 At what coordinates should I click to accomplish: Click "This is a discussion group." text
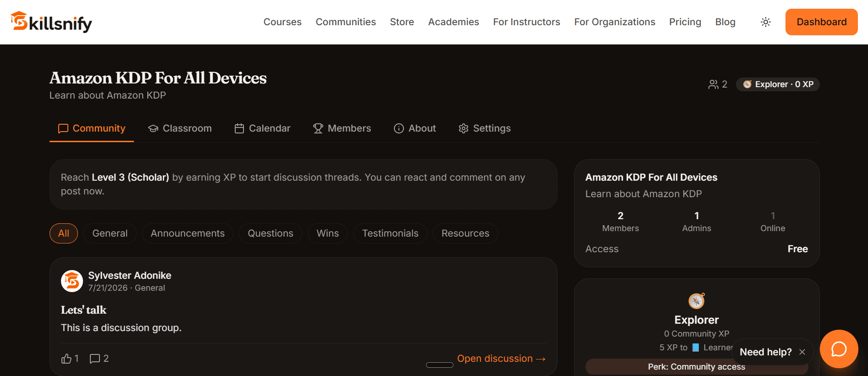pyautogui.click(x=121, y=328)
